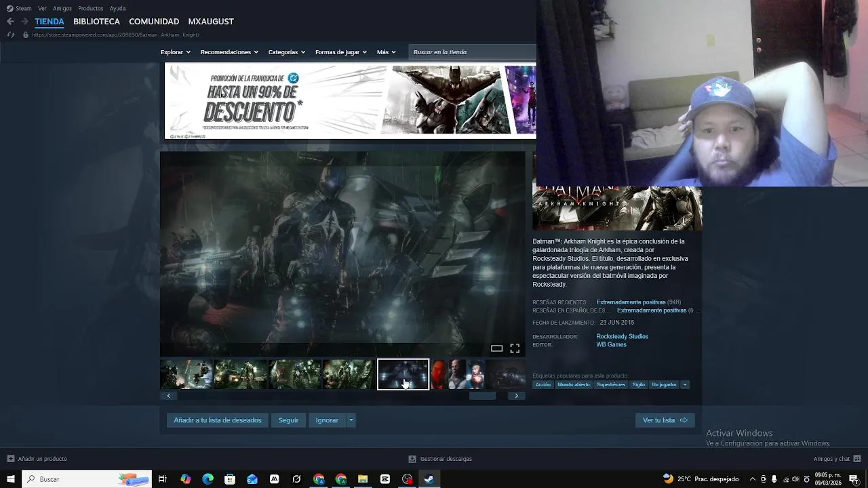Expand the Recomendaciones dropdown
The image size is (868, 488).
tap(229, 52)
